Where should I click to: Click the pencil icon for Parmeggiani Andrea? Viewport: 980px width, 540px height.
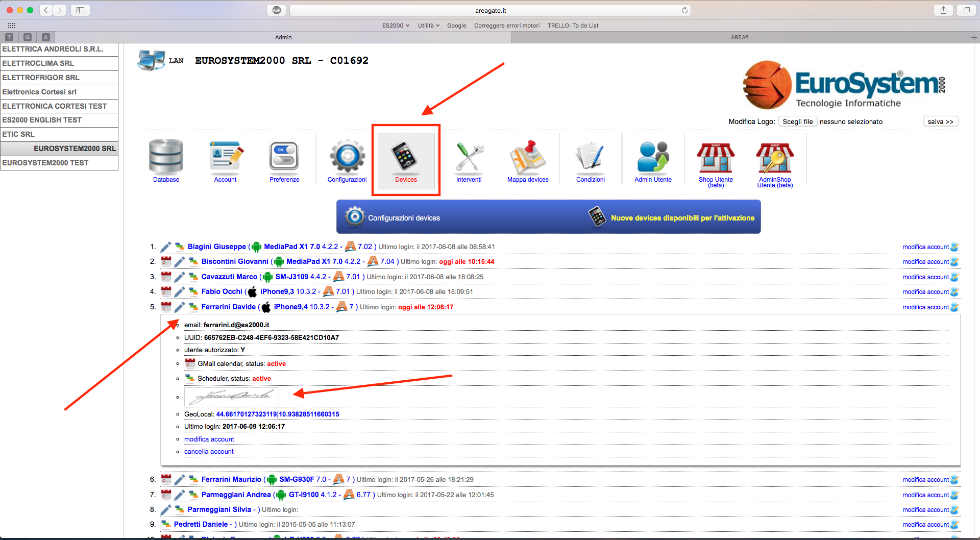click(x=180, y=495)
